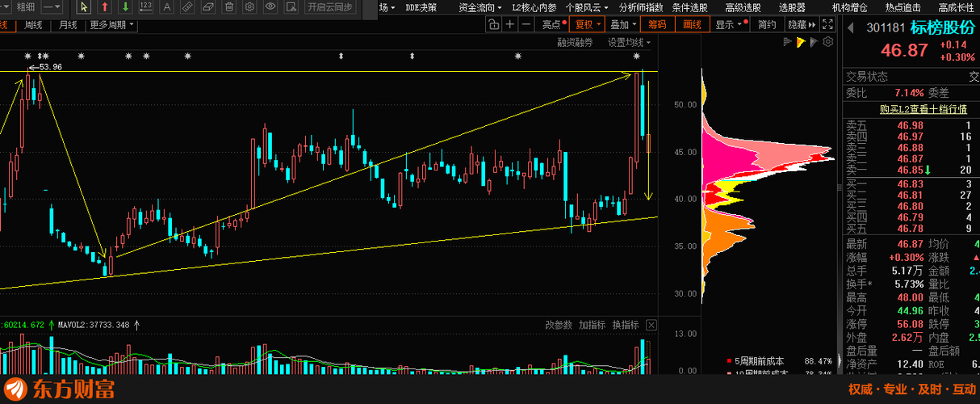Click 加指标 add indicator button
The height and width of the screenshot is (404, 980).
coord(592,325)
